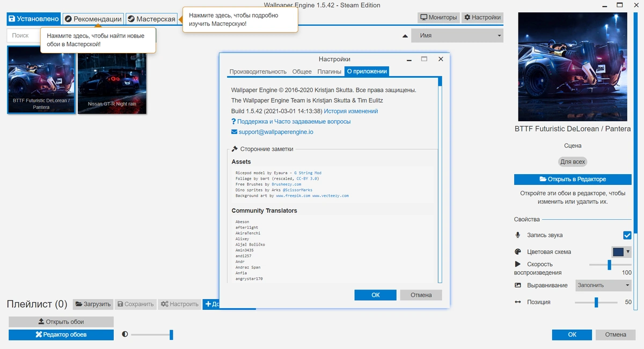
Task: Confirm settings dialog with ОК
Action: [x=376, y=295]
